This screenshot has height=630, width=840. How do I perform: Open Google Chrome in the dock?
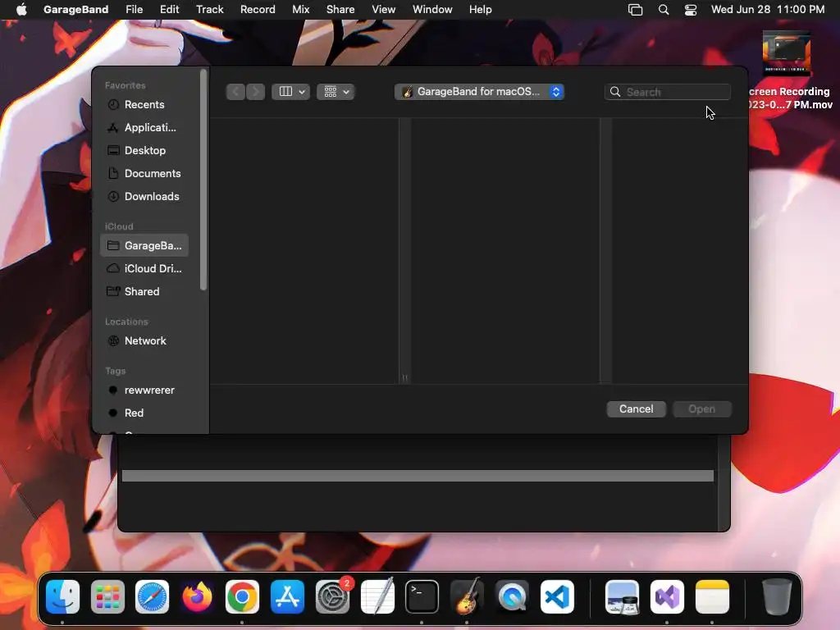click(242, 597)
